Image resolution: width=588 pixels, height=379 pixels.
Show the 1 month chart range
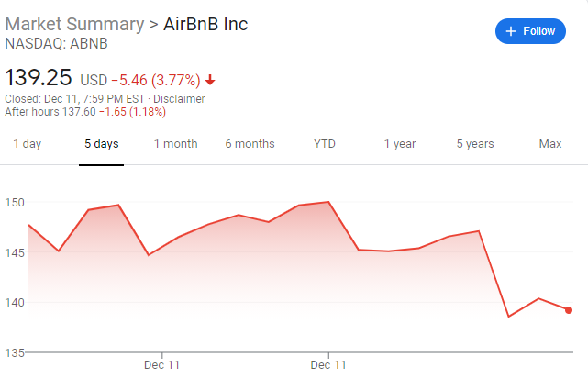click(175, 144)
